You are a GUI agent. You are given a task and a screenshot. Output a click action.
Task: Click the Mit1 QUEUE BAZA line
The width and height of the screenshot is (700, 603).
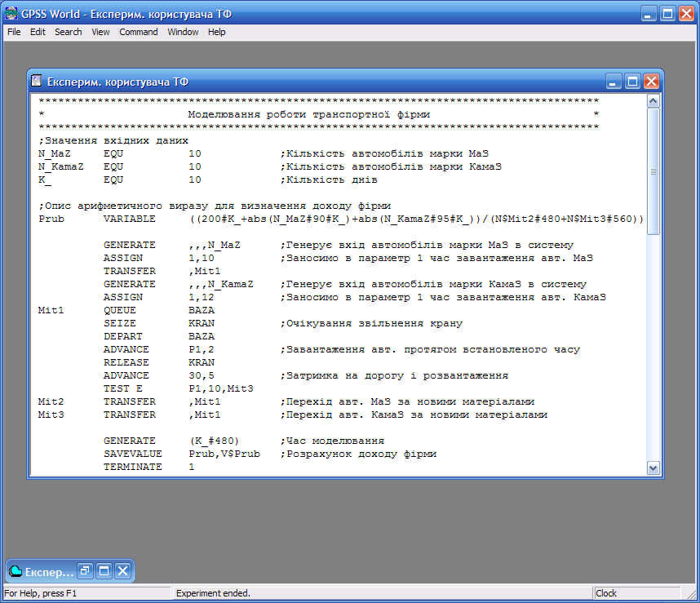[126, 310]
